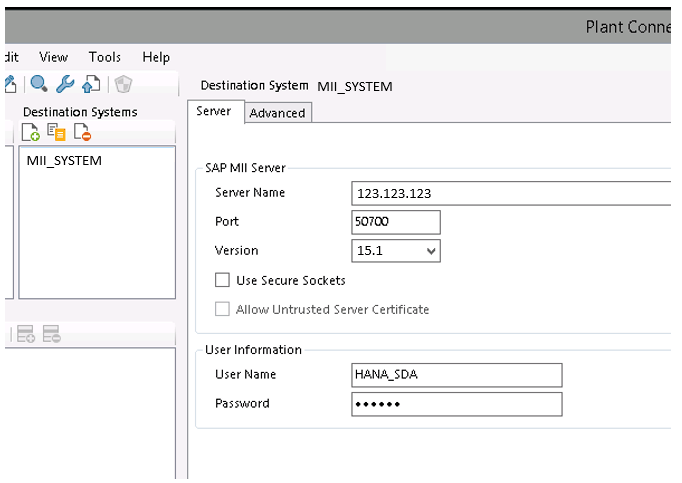Switch to the Advanced tab
Image resolution: width=682 pixels, height=483 pixels.
[x=277, y=113]
